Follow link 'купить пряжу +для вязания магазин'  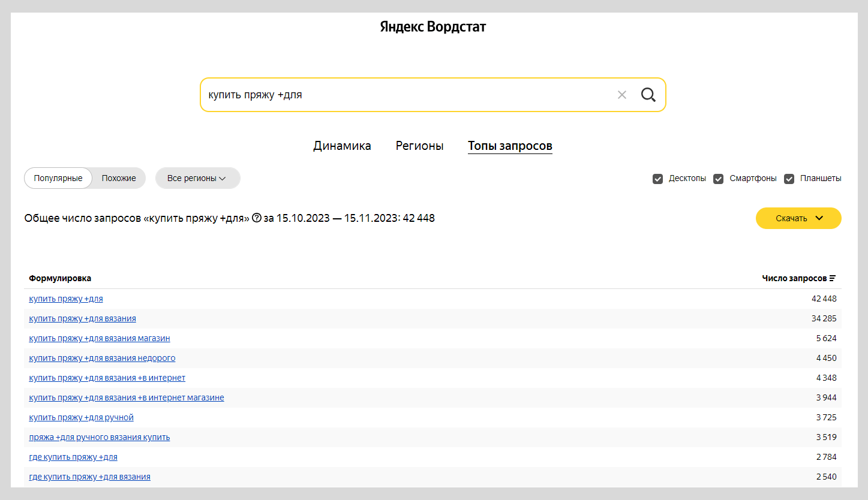pyautogui.click(x=100, y=338)
